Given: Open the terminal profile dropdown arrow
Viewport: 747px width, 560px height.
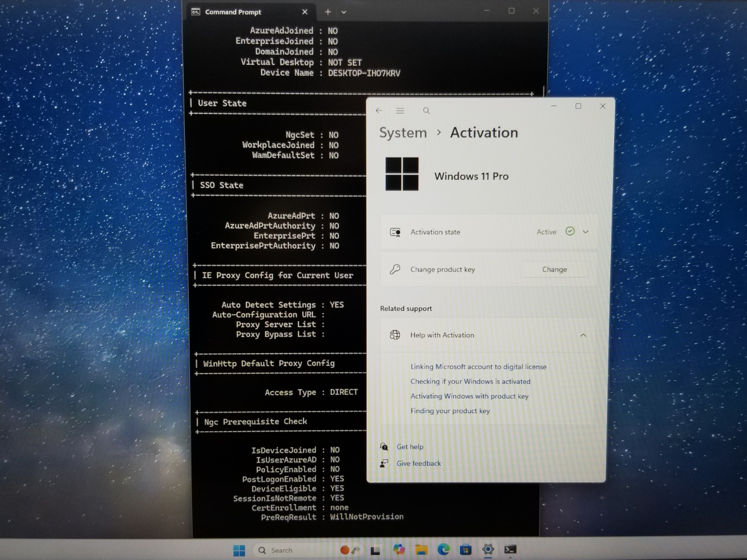Looking at the screenshot, I should coord(344,13).
